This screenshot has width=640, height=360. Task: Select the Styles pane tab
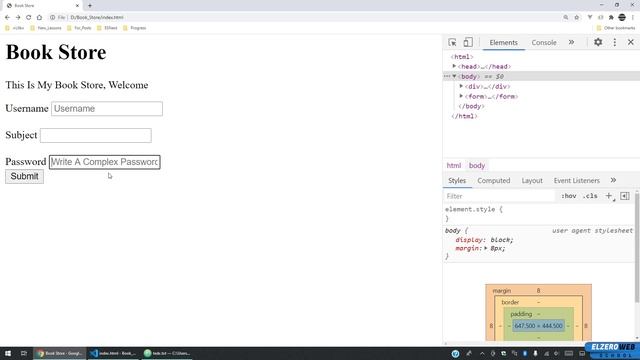pyautogui.click(x=457, y=180)
